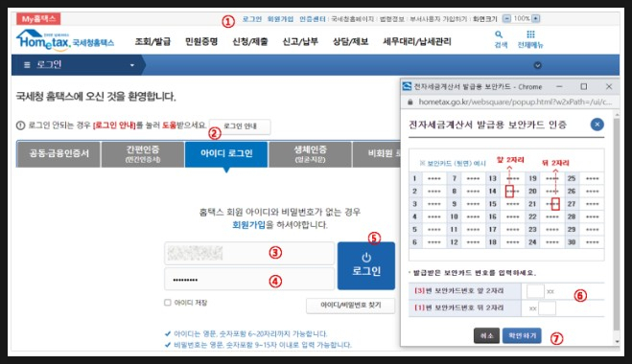Viewport: 632px width, 364px height.
Task: Click the 로그인 안내 button
Action: 240,126
